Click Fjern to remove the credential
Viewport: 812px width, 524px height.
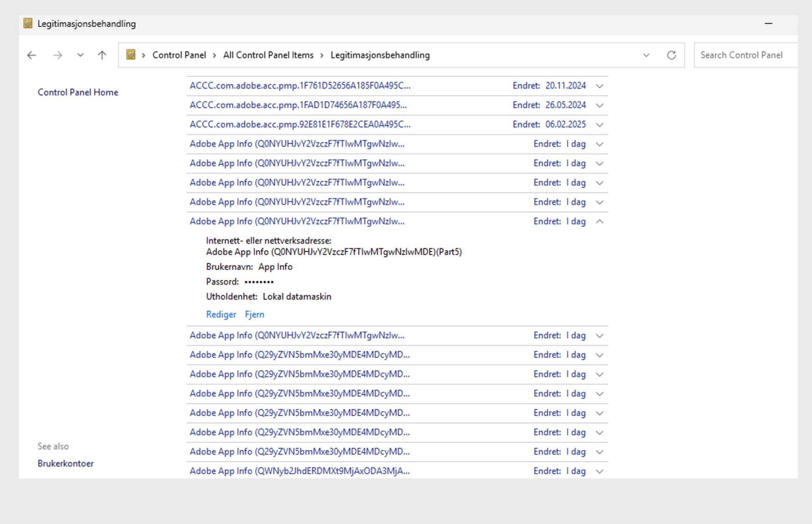coord(254,314)
